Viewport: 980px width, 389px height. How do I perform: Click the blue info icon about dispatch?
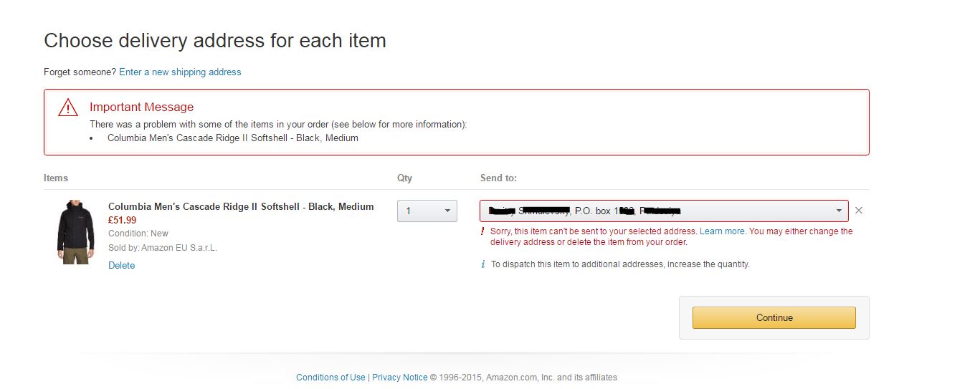483,264
